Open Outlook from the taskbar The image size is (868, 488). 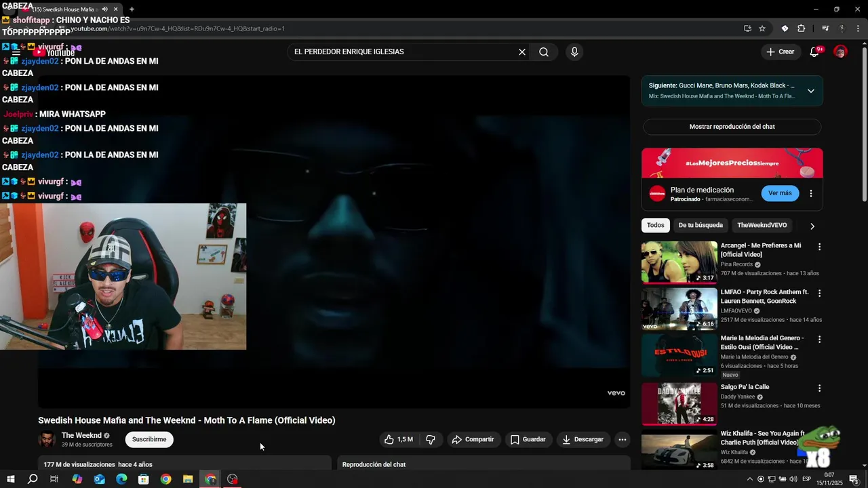click(100, 479)
